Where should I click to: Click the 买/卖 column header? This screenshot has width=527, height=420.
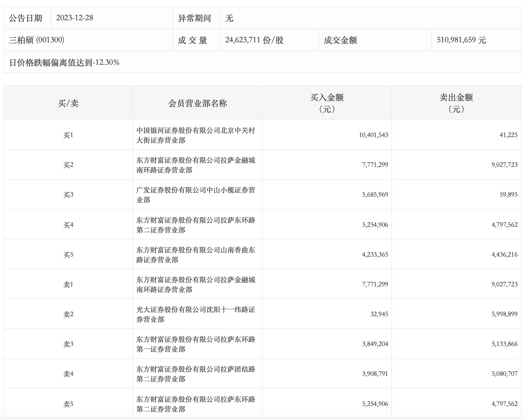(x=68, y=103)
